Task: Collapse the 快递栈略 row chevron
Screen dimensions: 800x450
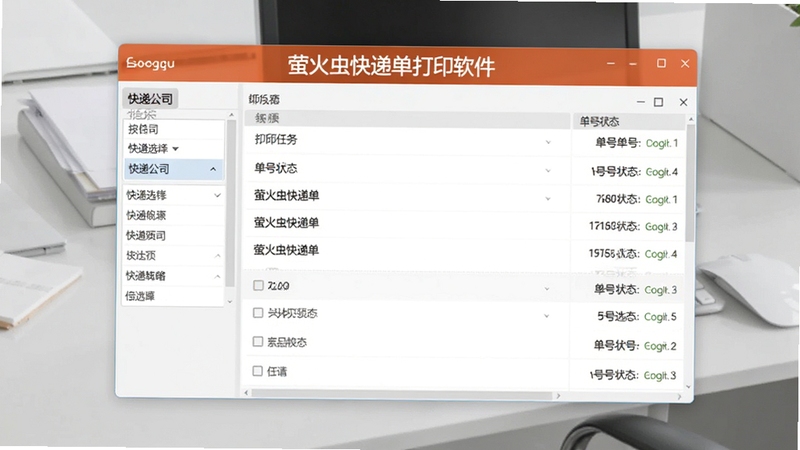Action: click(x=217, y=277)
